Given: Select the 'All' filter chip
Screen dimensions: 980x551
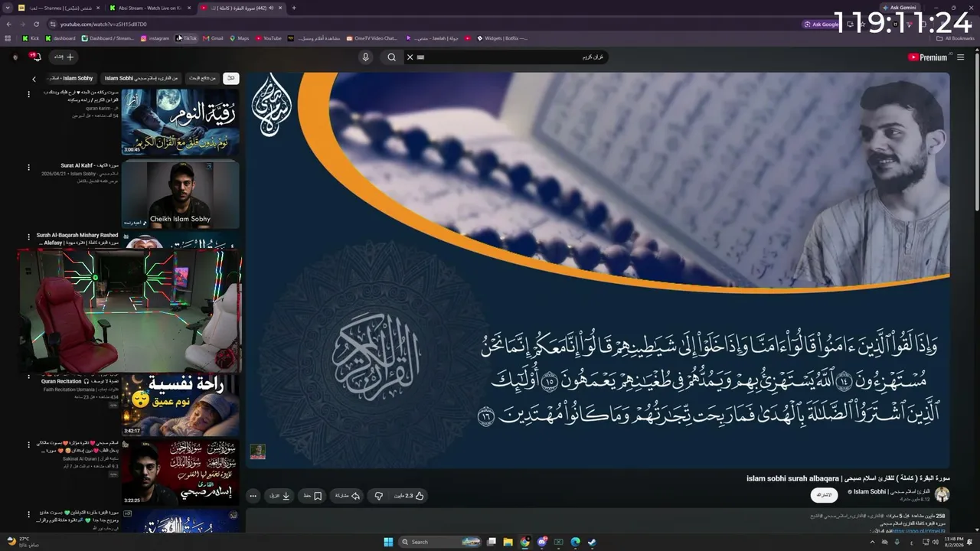Looking at the screenshot, I should (x=230, y=78).
